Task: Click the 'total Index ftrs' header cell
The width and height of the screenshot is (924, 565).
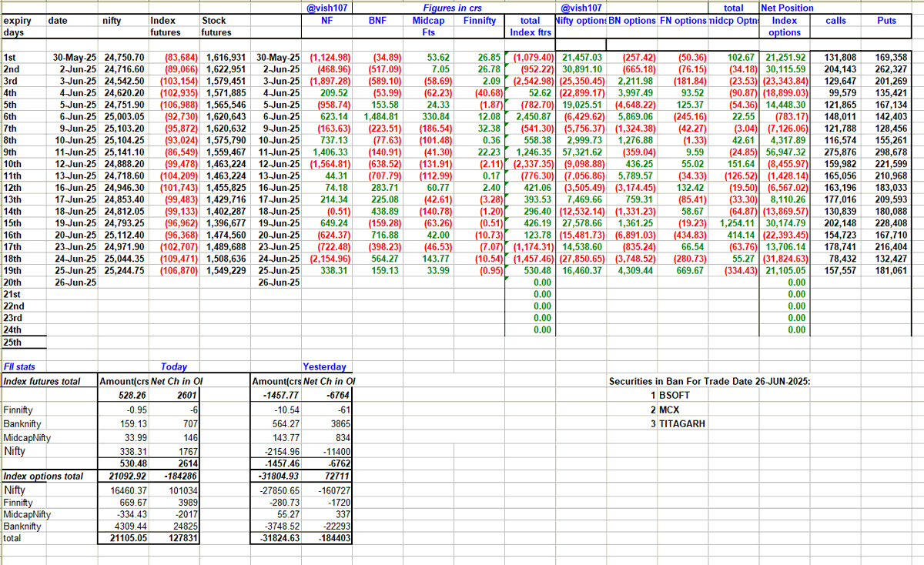Action: 529,27
